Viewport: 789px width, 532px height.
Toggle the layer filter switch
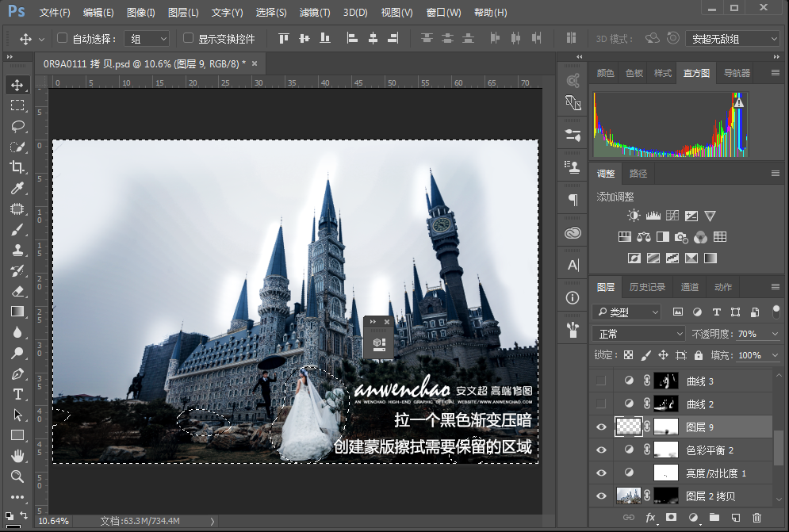point(776,311)
